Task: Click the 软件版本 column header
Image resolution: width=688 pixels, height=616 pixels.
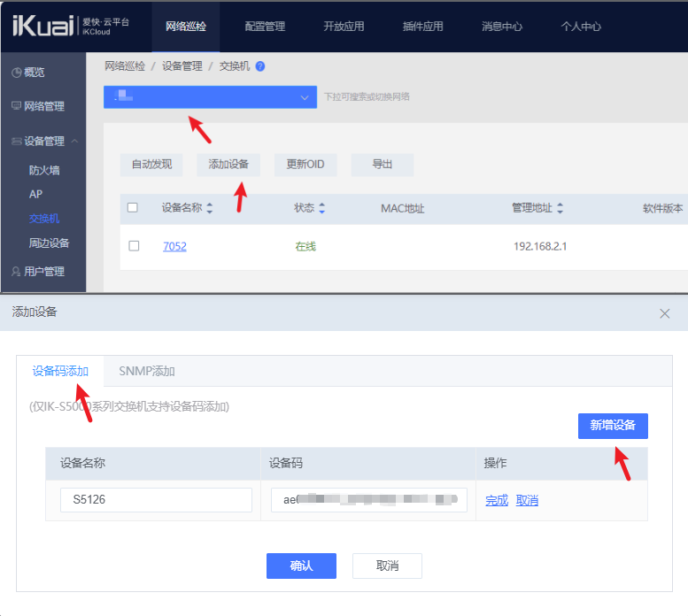Action: 662,208
